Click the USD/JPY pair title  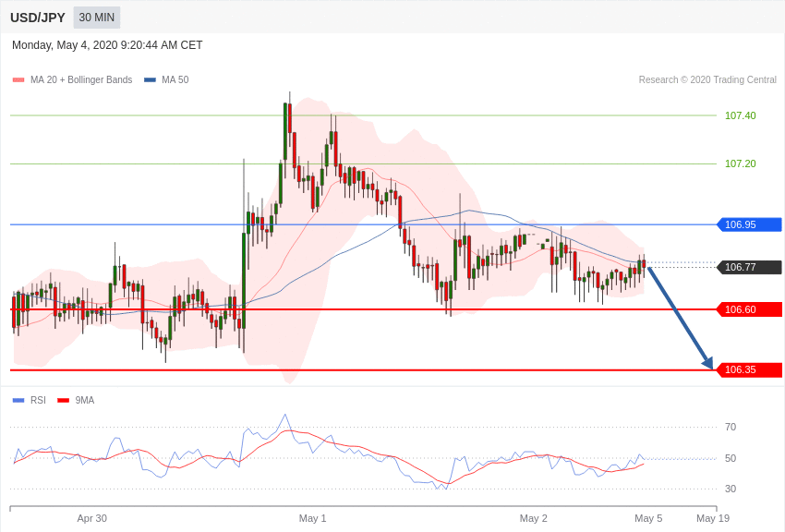click(x=38, y=18)
